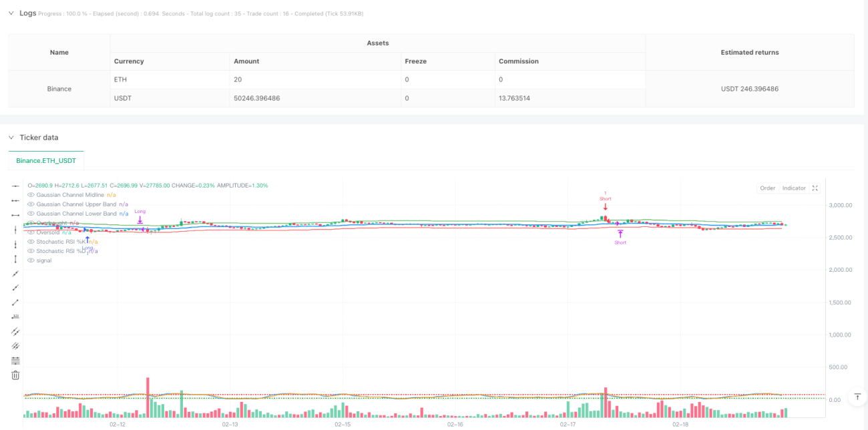Pick the parallel channel drawing tool
Screen dimensions: 868x430
(x=15, y=331)
